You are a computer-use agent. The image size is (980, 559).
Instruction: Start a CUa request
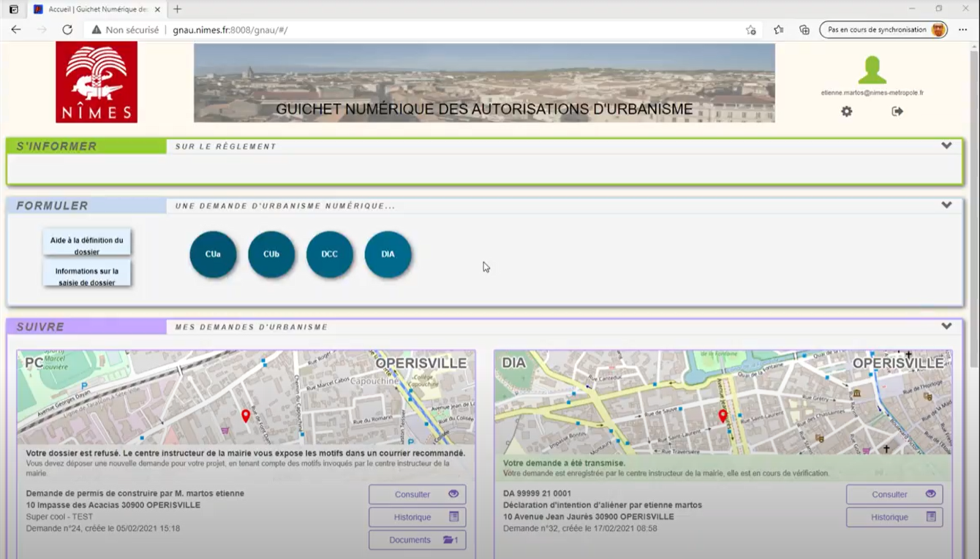(213, 254)
